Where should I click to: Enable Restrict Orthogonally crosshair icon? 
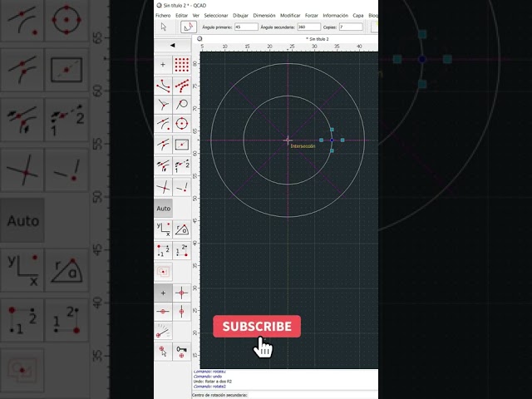pyautogui.click(x=181, y=293)
